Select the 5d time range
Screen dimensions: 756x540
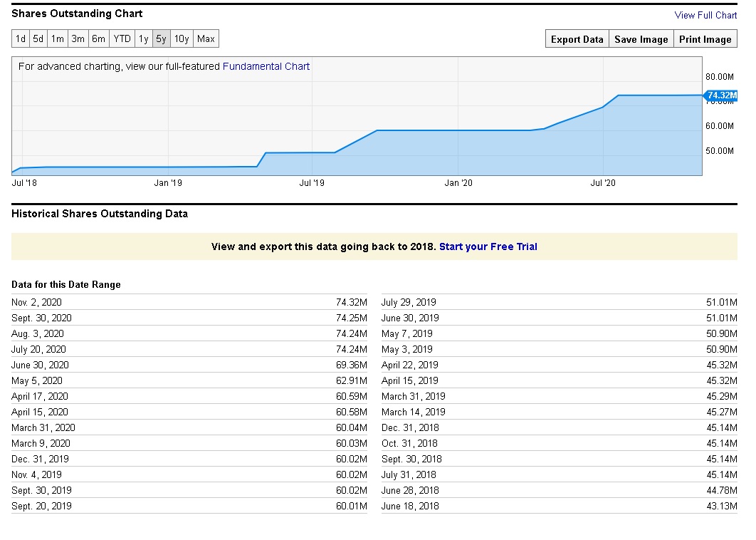[38, 39]
